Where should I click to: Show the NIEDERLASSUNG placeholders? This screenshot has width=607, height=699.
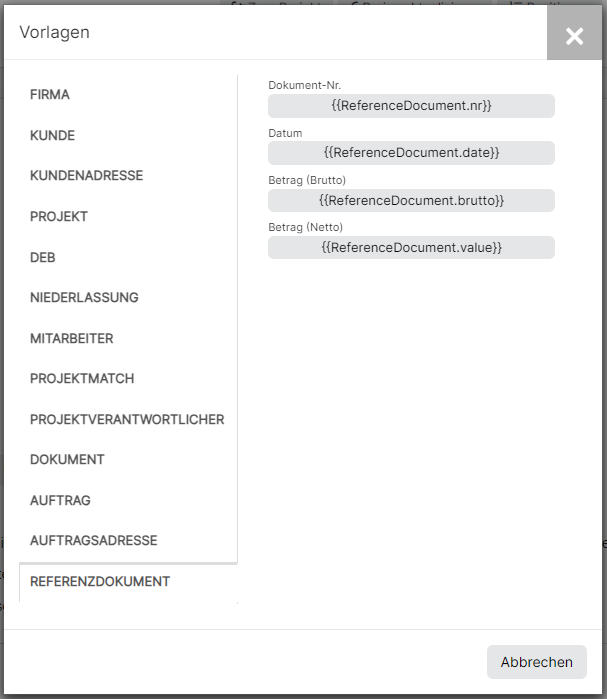pos(84,297)
